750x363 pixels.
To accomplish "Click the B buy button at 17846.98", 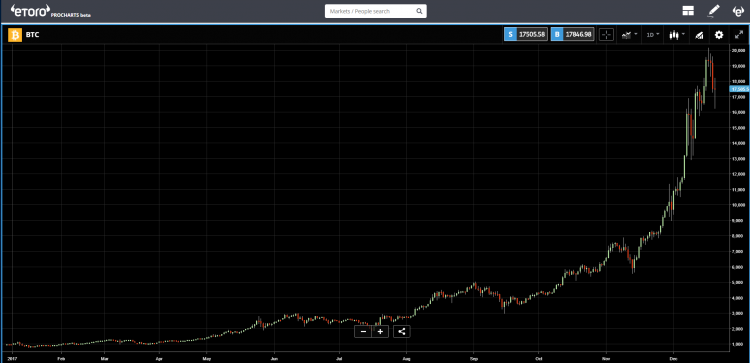I will pyautogui.click(x=573, y=34).
